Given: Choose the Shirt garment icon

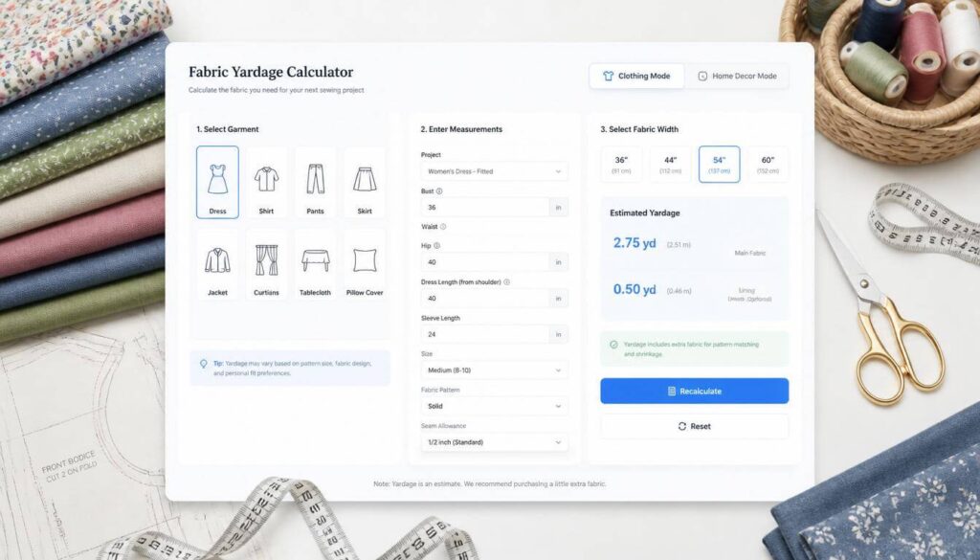Looking at the screenshot, I should (266, 182).
